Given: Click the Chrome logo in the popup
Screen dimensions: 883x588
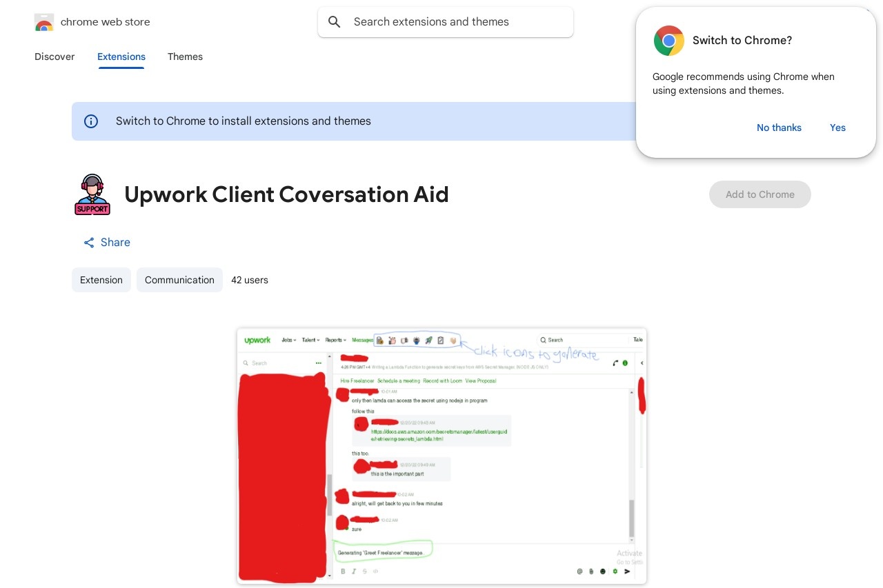Looking at the screenshot, I should click(669, 41).
